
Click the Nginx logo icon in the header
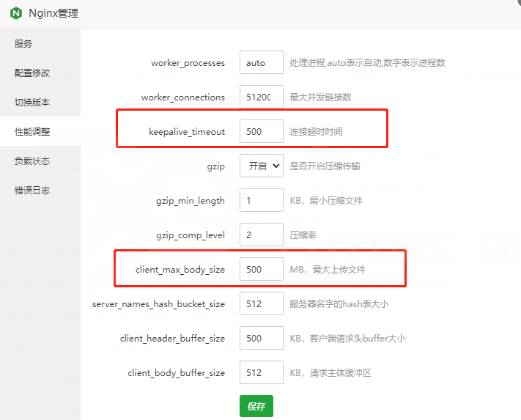[x=16, y=14]
